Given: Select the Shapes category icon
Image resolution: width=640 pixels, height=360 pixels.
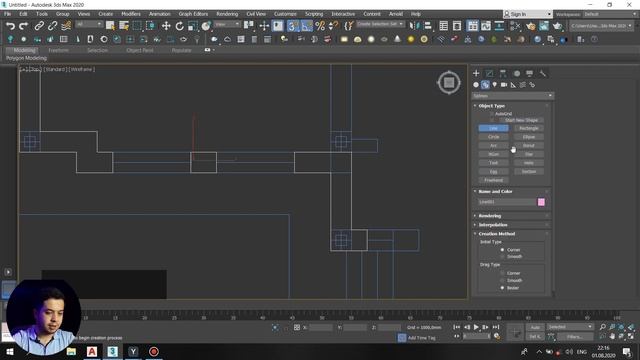Looking at the screenshot, I should tap(485, 85).
